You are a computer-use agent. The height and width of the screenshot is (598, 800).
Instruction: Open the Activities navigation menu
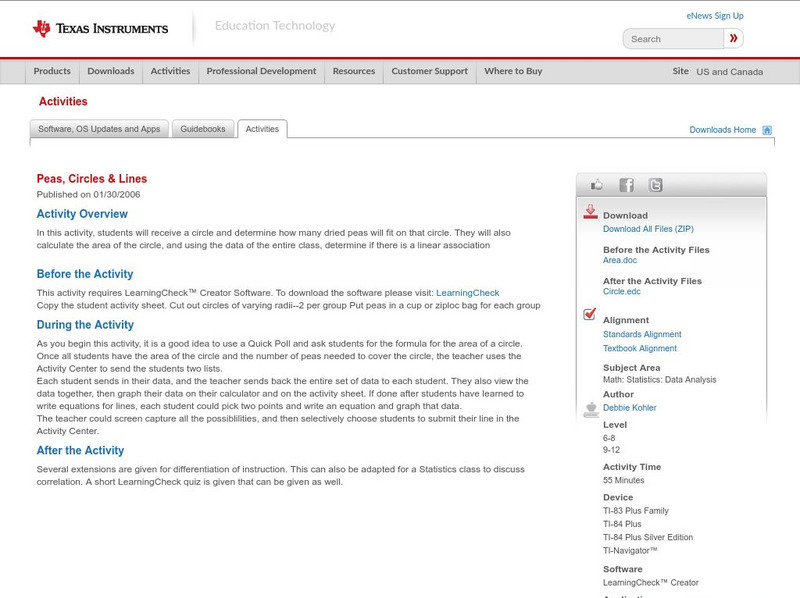(170, 71)
